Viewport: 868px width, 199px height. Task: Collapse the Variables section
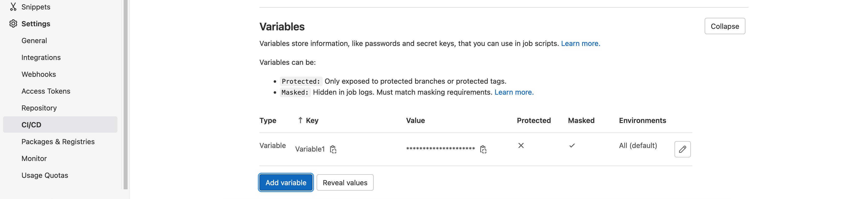point(725,26)
